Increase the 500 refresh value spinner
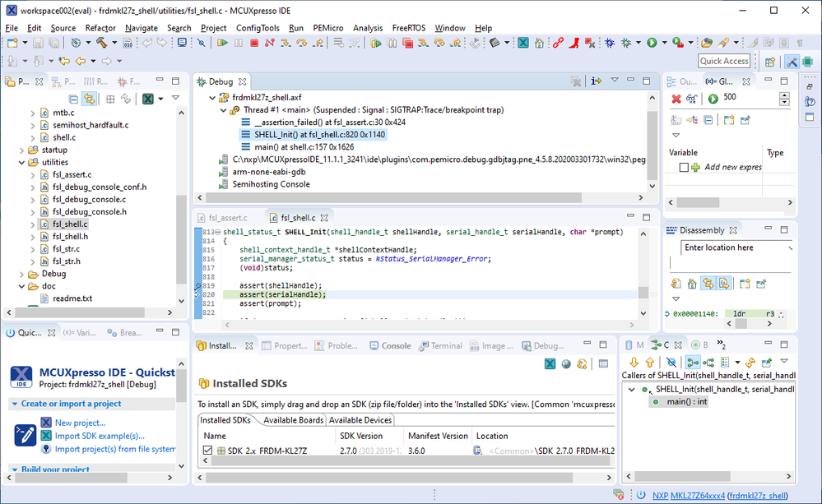The image size is (822, 504). [x=784, y=95]
